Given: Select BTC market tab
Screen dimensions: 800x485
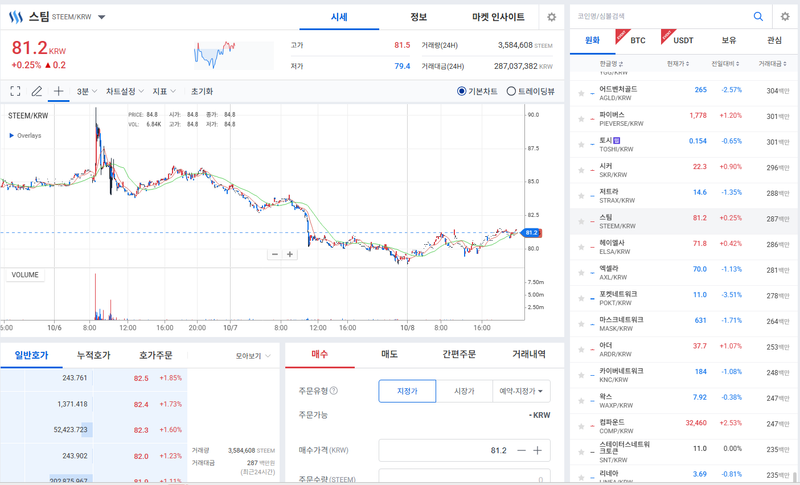Looking at the screenshot, I should tap(638, 40).
